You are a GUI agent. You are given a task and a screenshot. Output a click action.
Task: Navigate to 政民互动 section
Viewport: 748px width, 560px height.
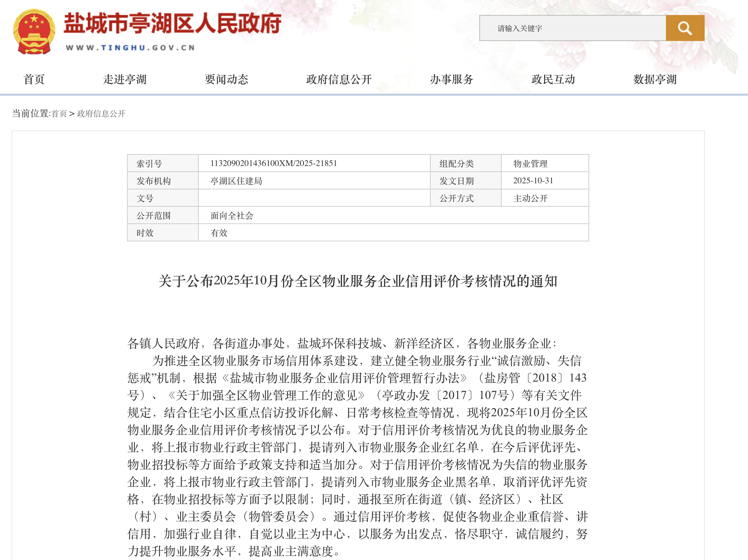click(x=554, y=79)
